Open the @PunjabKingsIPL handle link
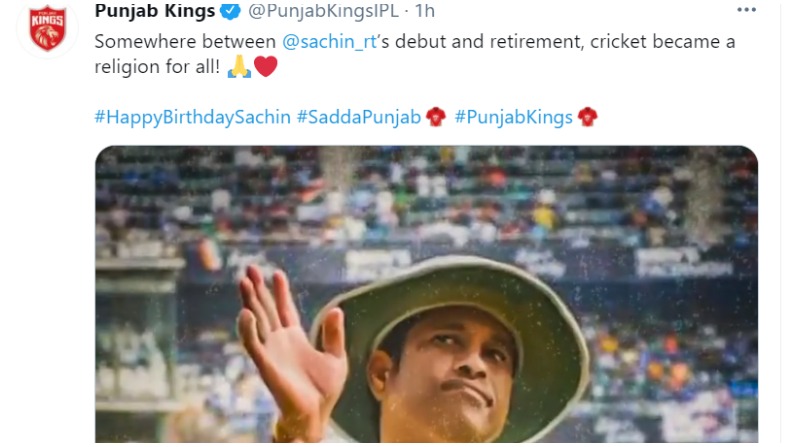The height and width of the screenshot is (447, 795). click(323, 11)
